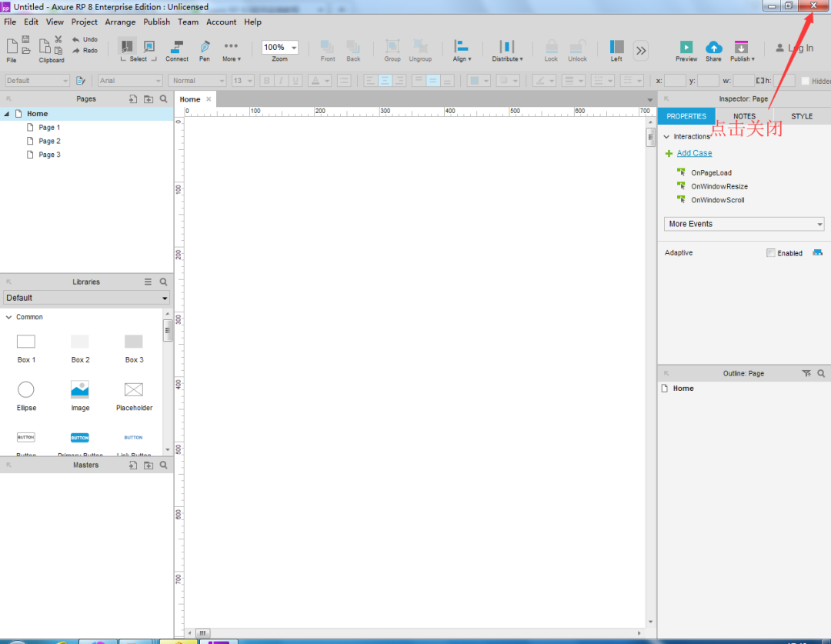The height and width of the screenshot is (644, 831).
Task: Click the Group icon in the toolbar
Action: tap(392, 46)
